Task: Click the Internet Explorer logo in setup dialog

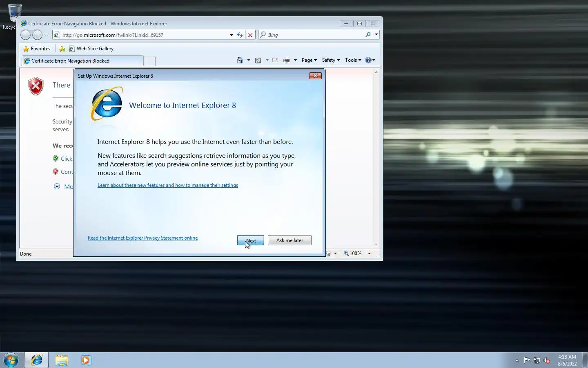Action: pos(107,103)
